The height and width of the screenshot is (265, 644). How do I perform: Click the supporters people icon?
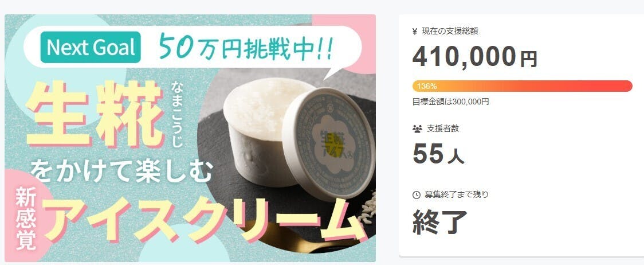click(417, 129)
